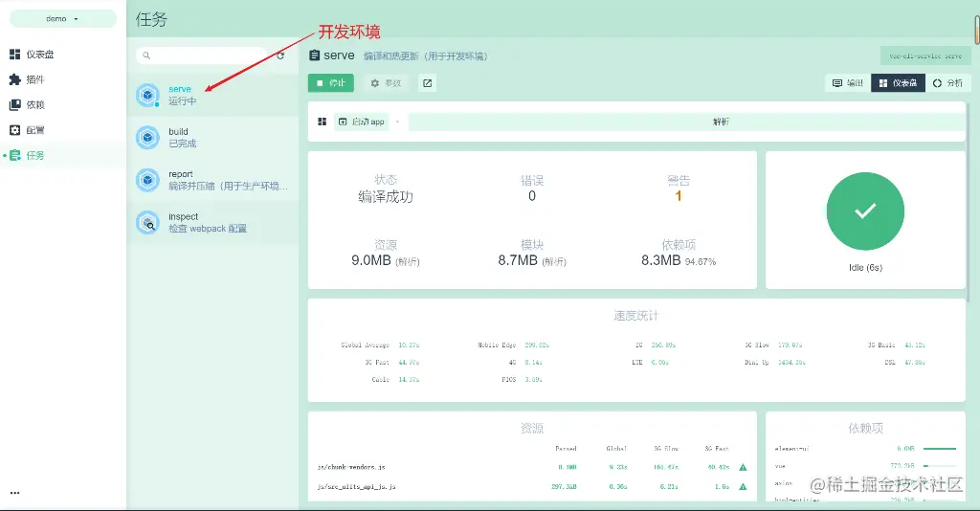
Task: Select the report task icon
Action: point(147,180)
